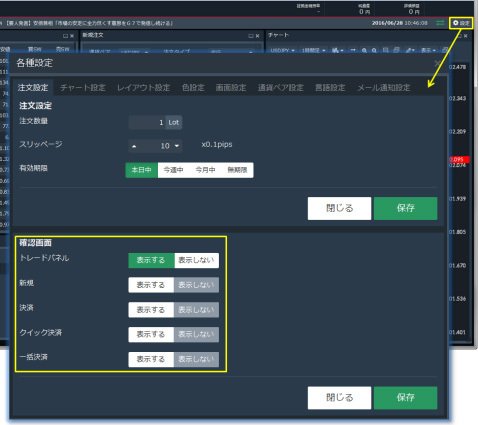
Task: Click 閉じる in the 注文設定 section
Action: (339, 208)
